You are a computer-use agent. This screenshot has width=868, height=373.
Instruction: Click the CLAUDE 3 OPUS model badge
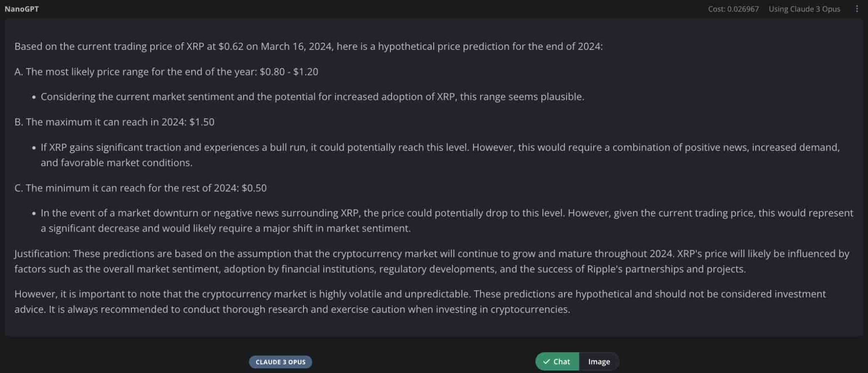coord(280,362)
